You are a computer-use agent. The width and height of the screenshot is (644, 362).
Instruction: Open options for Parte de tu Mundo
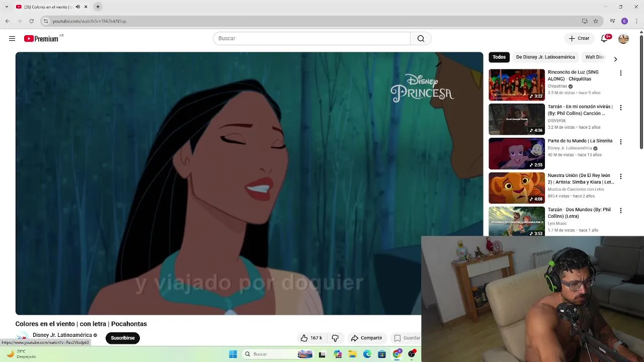[x=621, y=142]
